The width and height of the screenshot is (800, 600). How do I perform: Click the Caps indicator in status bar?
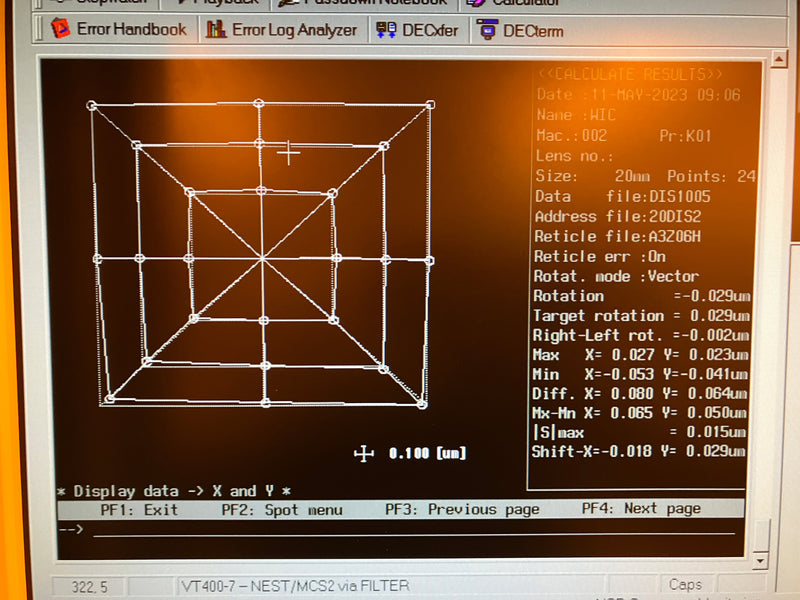685,585
